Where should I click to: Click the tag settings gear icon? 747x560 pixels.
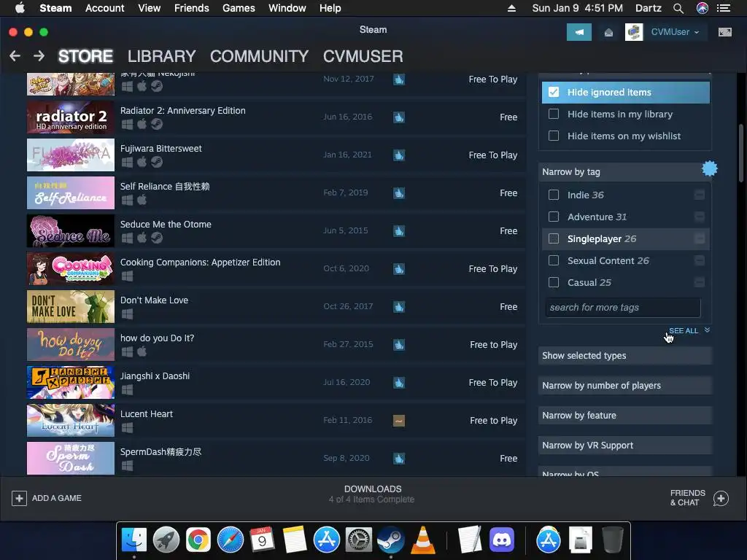click(709, 168)
